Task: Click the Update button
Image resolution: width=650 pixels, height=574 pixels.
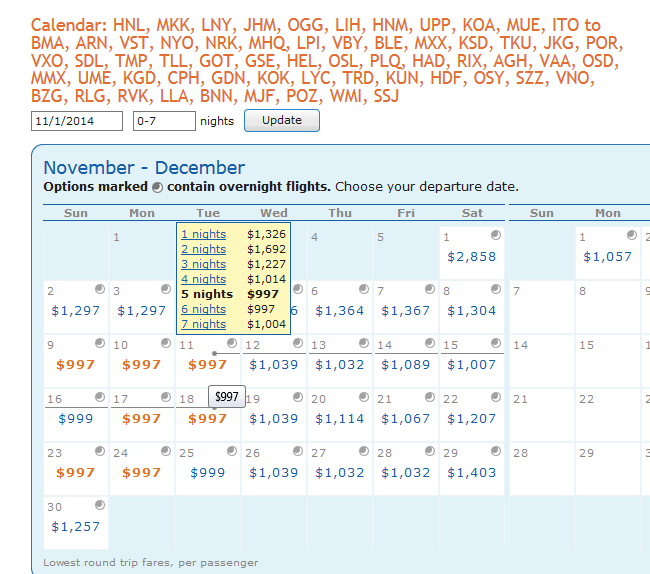Action: (281, 121)
